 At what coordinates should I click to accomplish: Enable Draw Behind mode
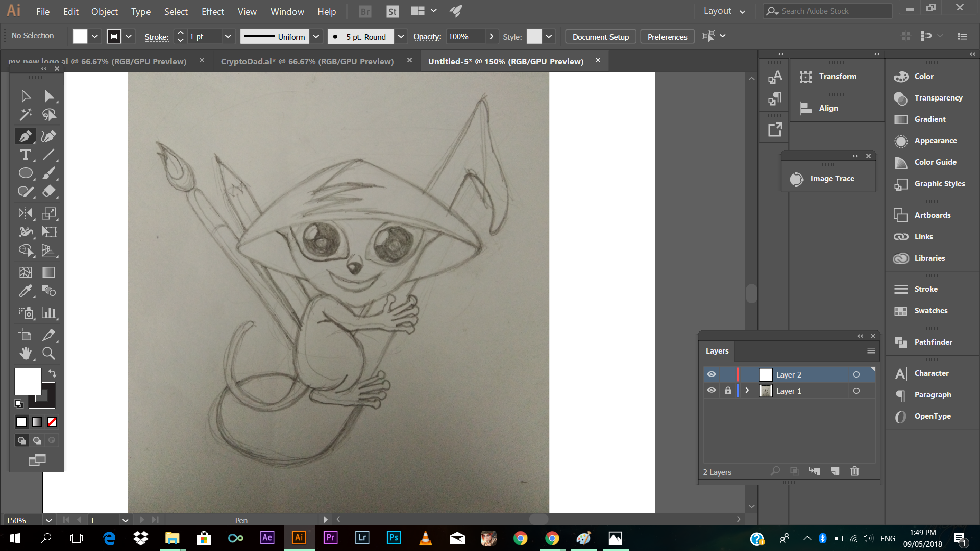click(37, 440)
